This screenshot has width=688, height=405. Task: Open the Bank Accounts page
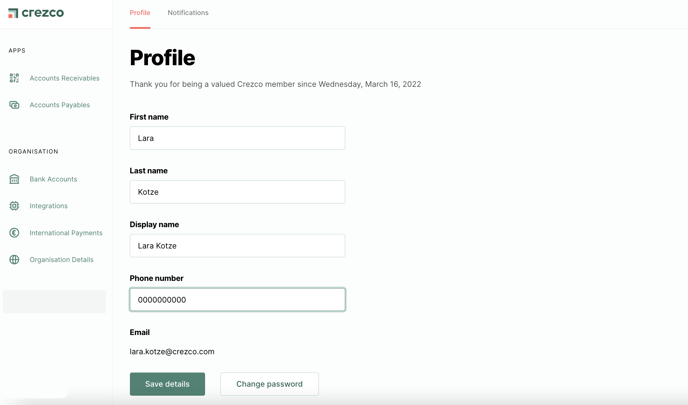point(53,179)
